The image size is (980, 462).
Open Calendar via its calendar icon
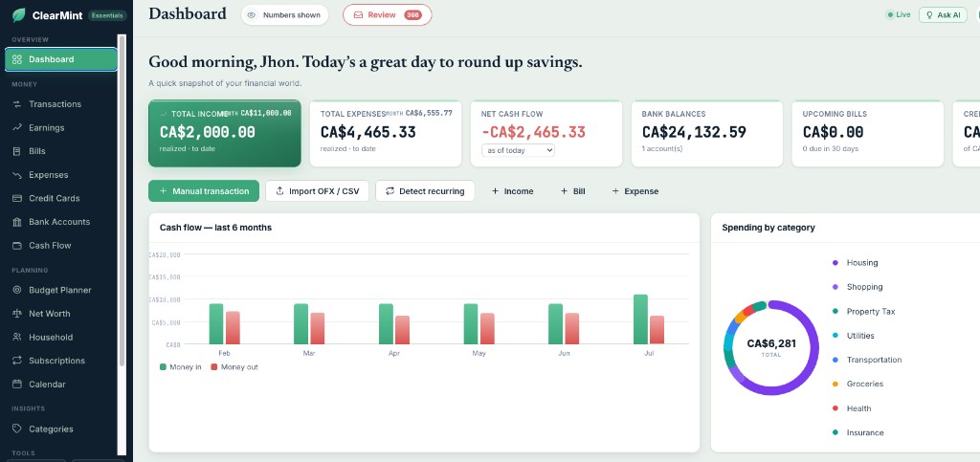point(17,384)
